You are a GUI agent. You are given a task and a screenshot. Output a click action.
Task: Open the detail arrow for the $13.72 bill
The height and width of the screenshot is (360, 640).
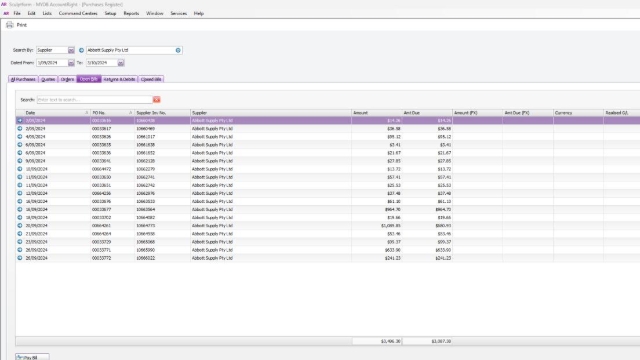[20, 169]
